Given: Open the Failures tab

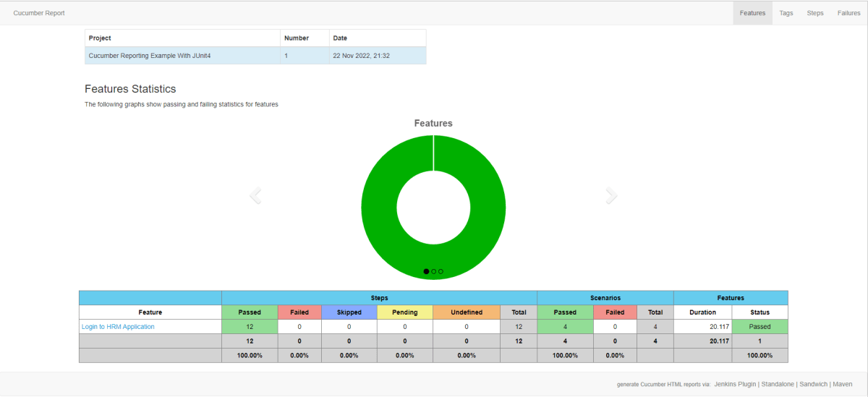Looking at the screenshot, I should coord(848,13).
